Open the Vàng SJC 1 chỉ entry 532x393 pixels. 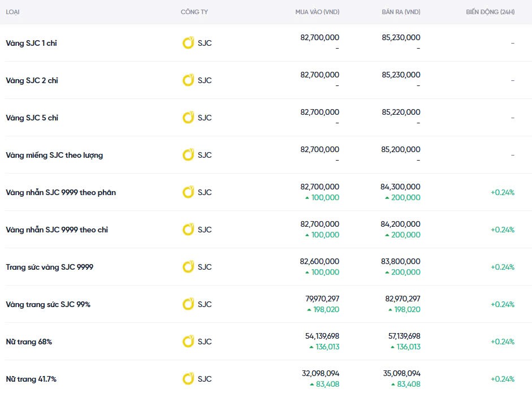tap(31, 43)
